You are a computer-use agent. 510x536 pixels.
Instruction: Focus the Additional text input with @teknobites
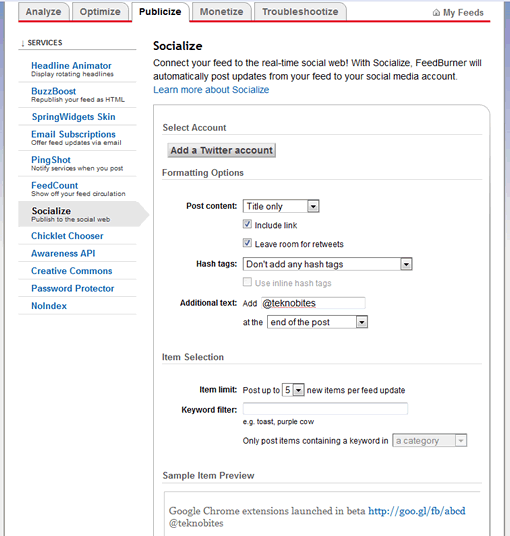pyautogui.click(x=313, y=303)
